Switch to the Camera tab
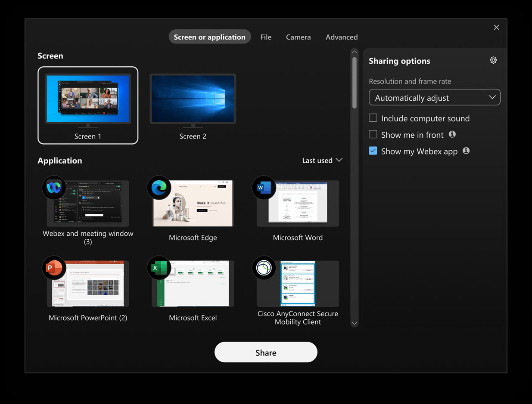The image size is (532, 404). pyautogui.click(x=298, y=37)
